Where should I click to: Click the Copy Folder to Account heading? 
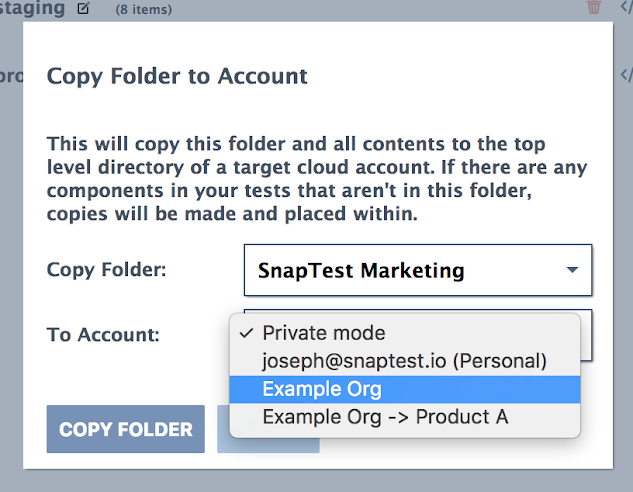click(x=177, y=76)
